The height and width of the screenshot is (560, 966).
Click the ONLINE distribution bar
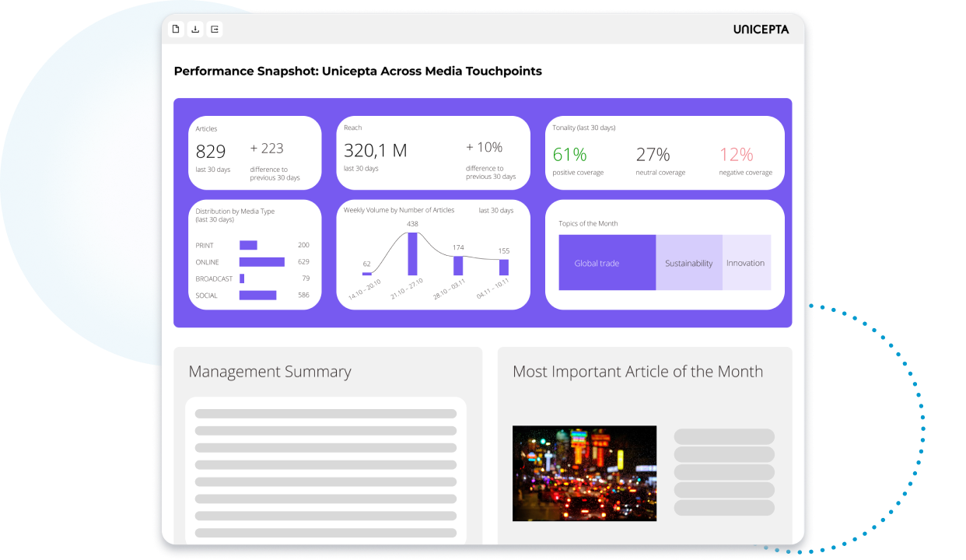[x=262, y=262]
